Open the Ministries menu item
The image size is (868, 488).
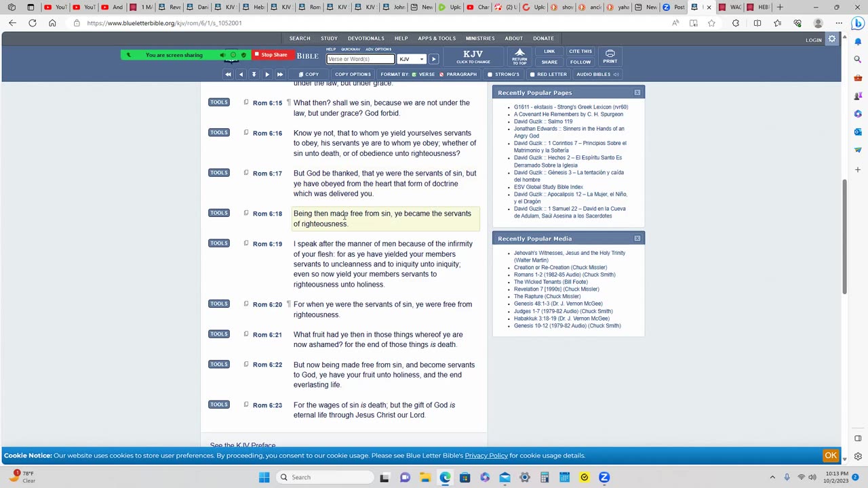coord(480,39)
